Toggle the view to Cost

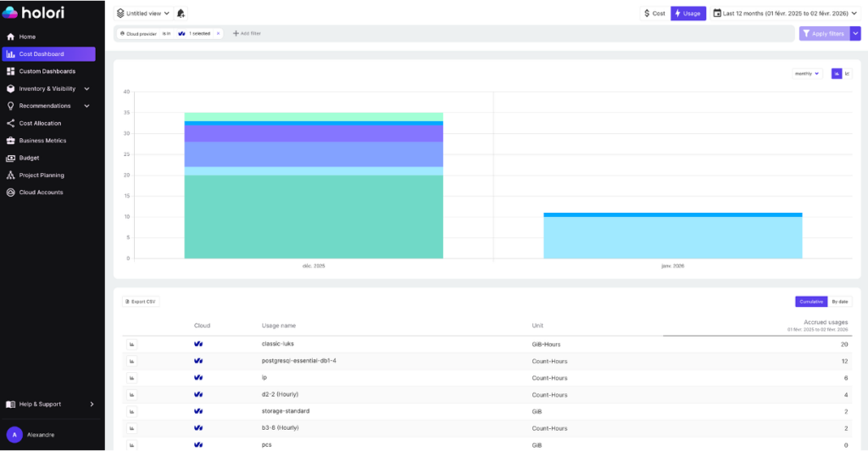654,14
